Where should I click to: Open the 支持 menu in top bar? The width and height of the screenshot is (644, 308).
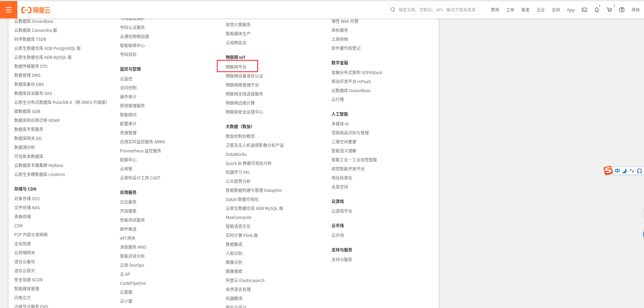556,10
